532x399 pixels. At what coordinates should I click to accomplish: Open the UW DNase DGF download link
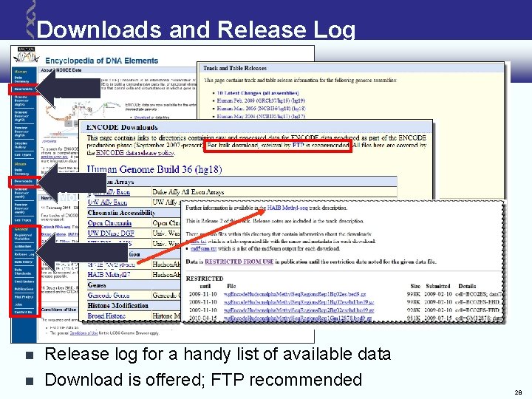pyautogui.click(x=111, y=233)
